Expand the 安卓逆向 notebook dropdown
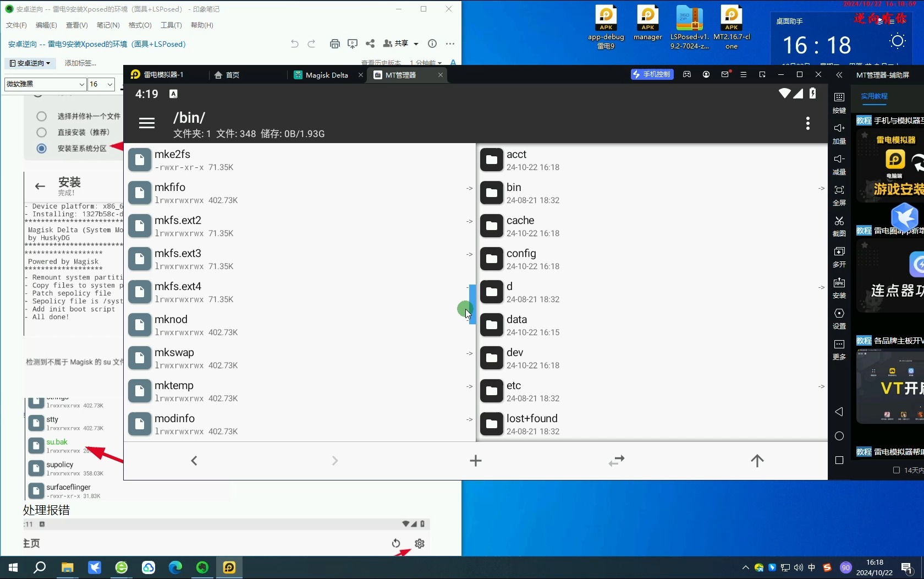Image resolution: width=924 pixels, height=579 pixels. (30, 63)
